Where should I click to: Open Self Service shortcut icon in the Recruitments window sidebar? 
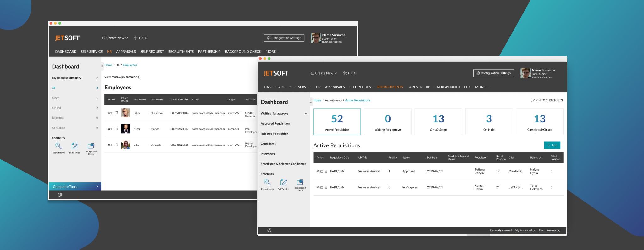coord(284,182)
